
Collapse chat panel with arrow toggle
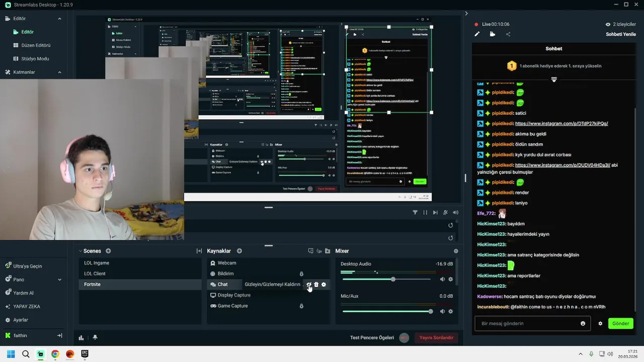pyautogui.click(x=466, y=14)
